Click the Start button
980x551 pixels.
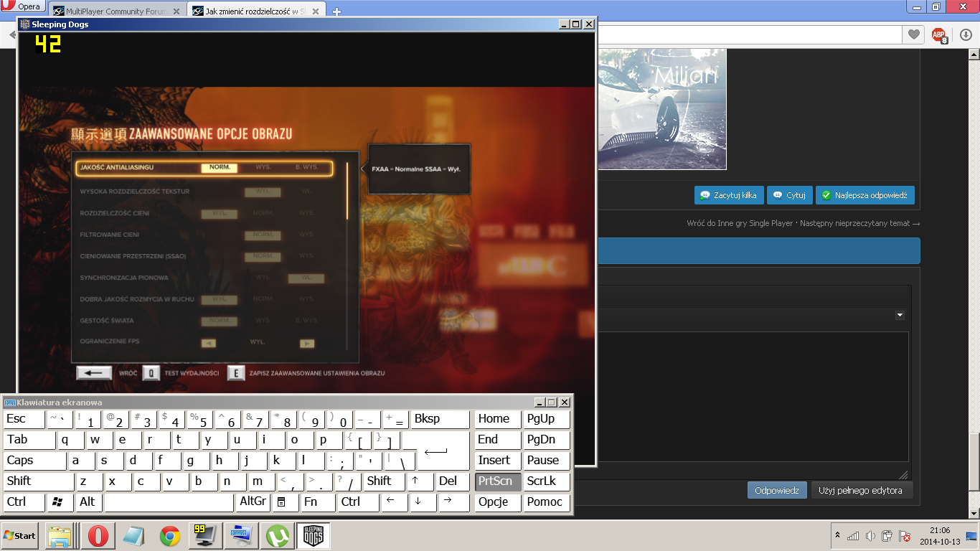coord(19,536)
